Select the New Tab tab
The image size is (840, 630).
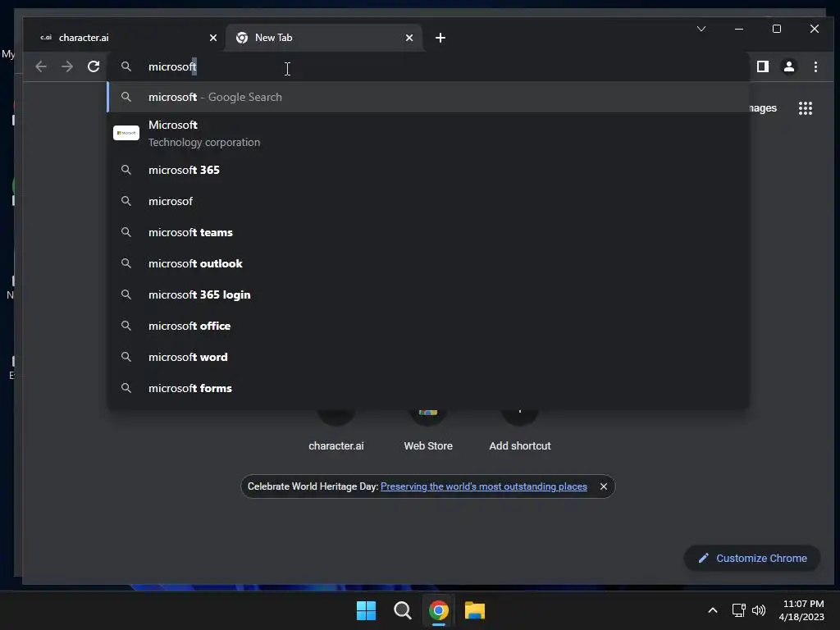(x=323, y=38)
